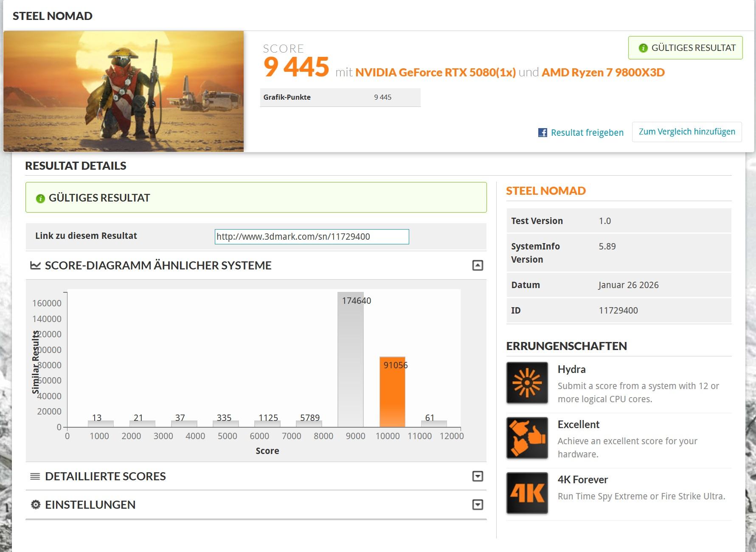Select the result link URL field
The image size is (756, 552).
coord(312,237)
